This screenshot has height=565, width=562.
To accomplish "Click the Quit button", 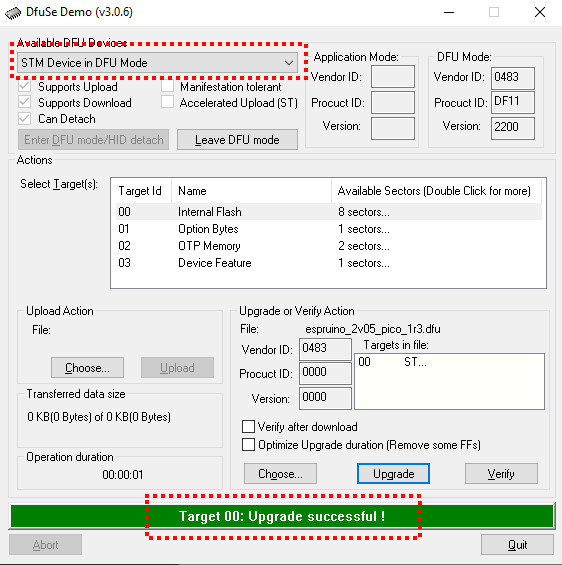I will [x=517, y=544].
